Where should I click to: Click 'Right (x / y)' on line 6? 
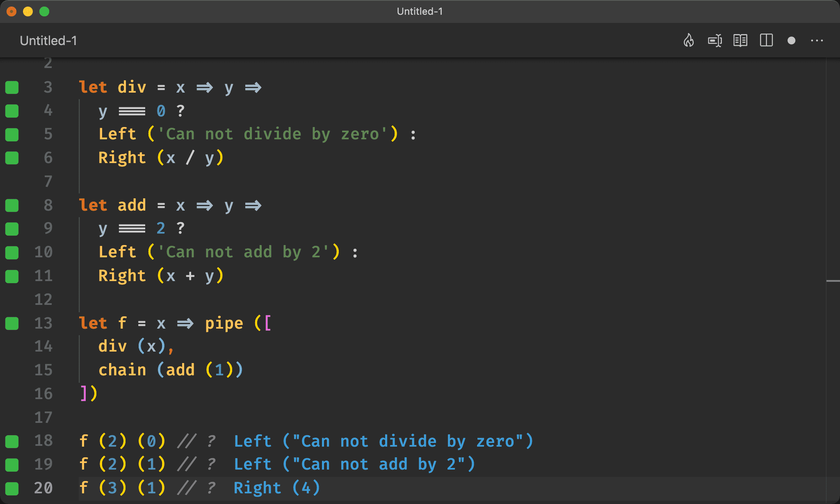[x=161, y=158]
